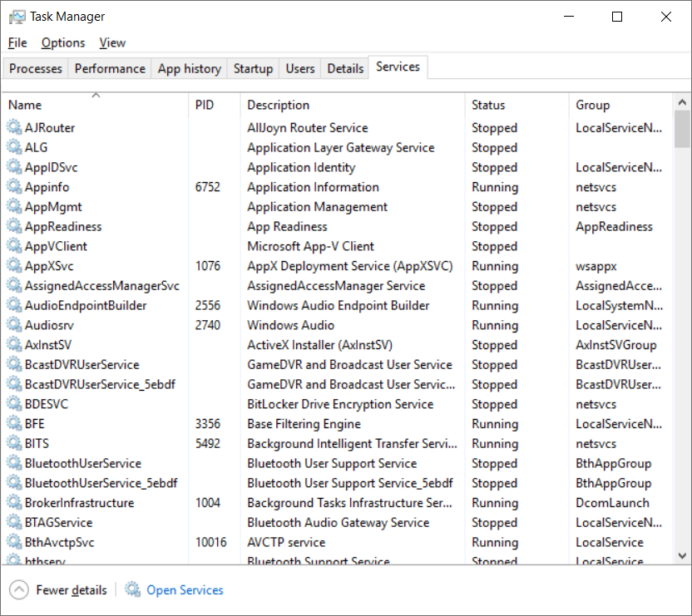Select PID value 2740
692x616 pixels.
pos(207,325)
